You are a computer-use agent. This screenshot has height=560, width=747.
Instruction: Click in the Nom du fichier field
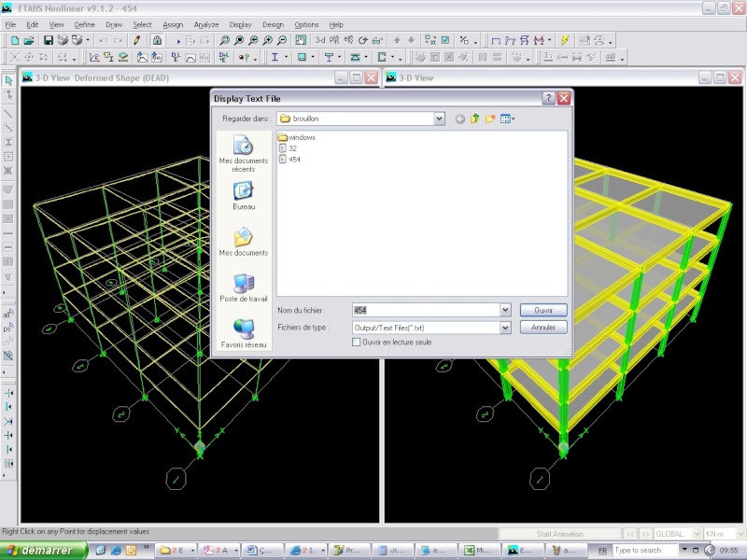(x=426, y=310)
